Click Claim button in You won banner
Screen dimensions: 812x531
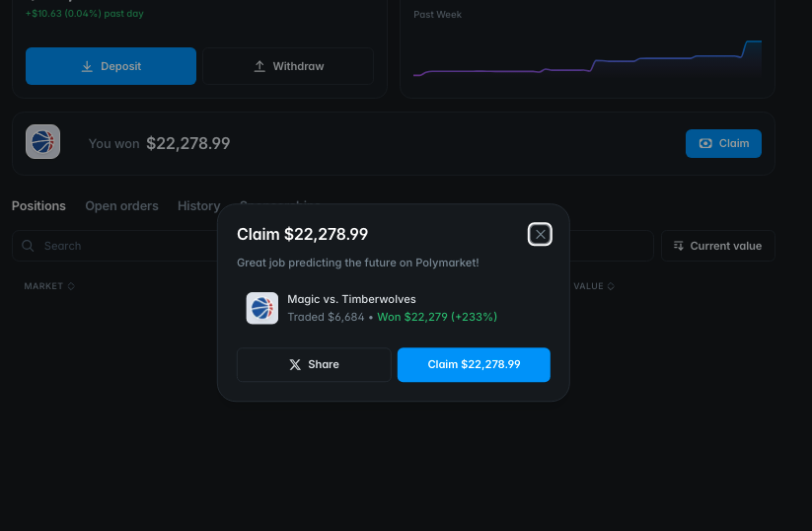click(x=723, y=143)
